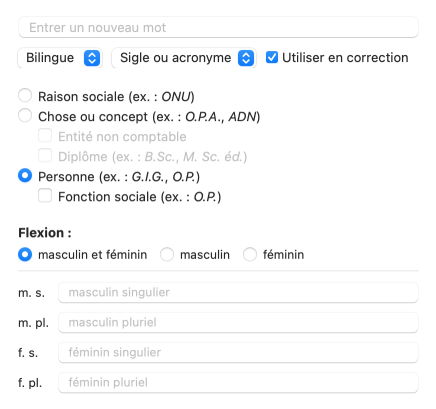The image size is (436, 409).
Task: Open the Bilingue language dropdown
Action: point(60,58)
